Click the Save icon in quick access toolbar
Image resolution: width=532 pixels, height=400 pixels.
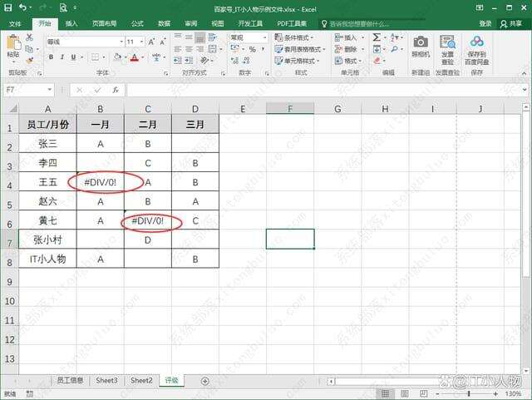[7, 7]
